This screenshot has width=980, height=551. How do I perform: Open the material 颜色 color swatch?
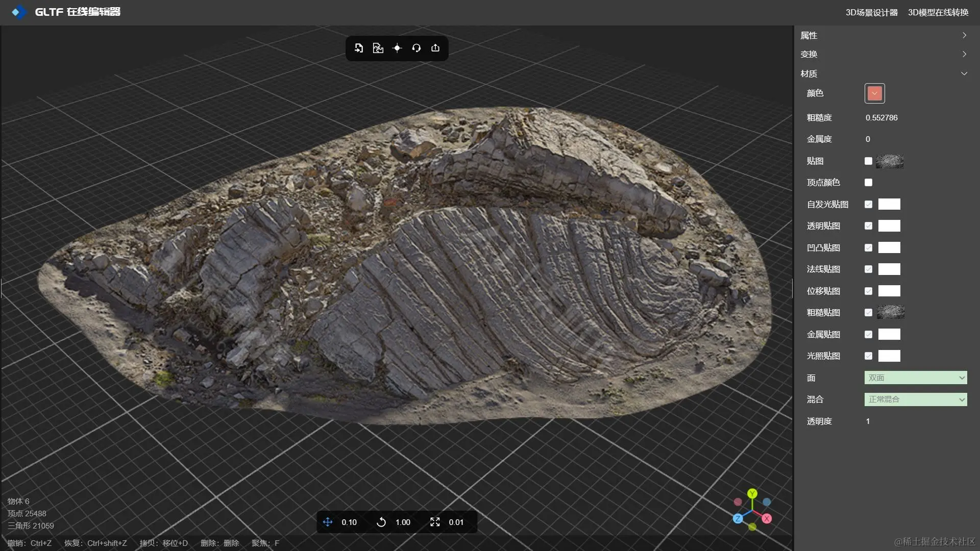[x=874, y=93]
